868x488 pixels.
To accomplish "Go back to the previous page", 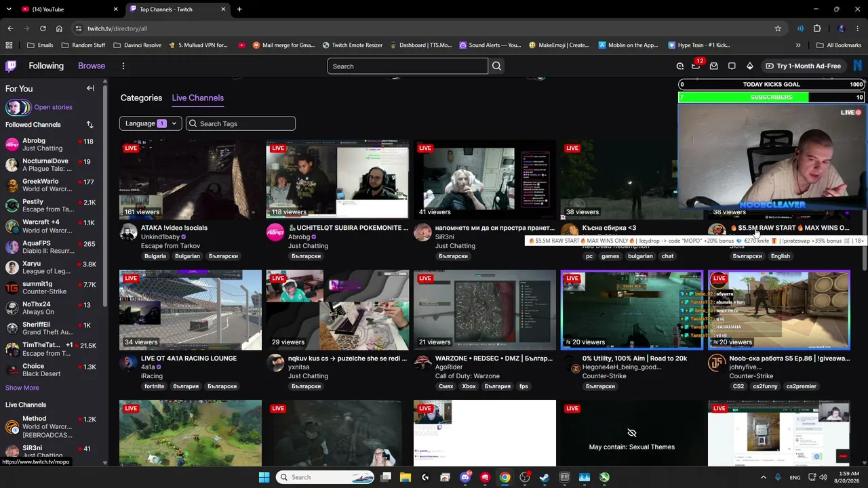I will (10, 28).
